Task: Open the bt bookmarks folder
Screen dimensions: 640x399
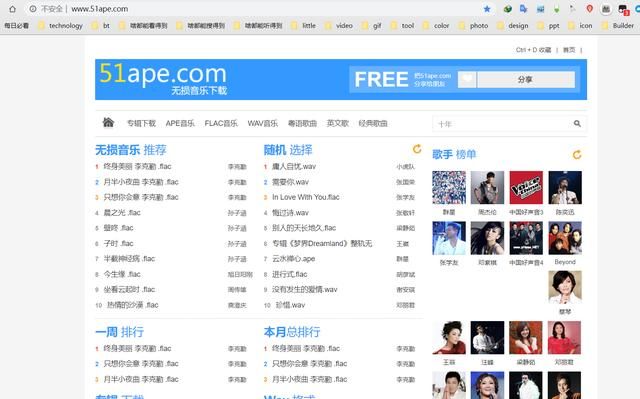Action: tap(101, 26)
